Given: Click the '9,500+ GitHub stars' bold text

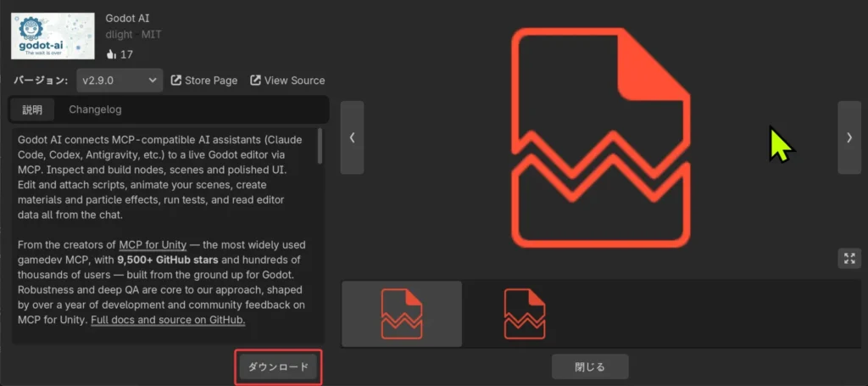Looking at the screenshot, I should tap(168, 260).
